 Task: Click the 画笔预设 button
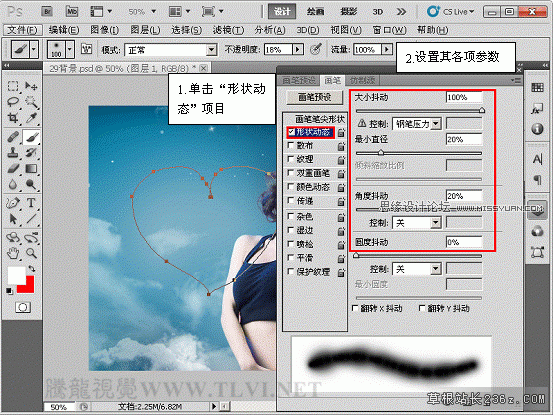(315, 97)
